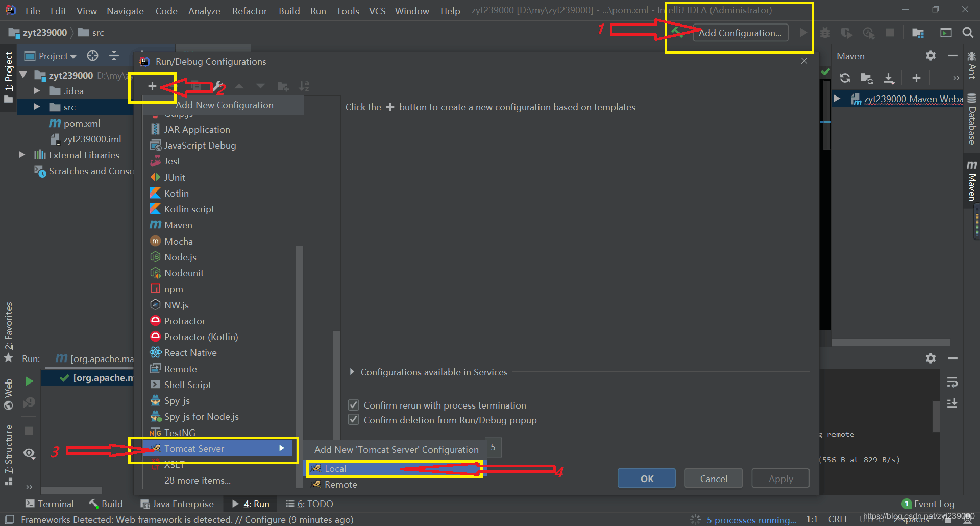Open 28 more items list entry
This screenshot has width=980, height=526.
[198, 481]
